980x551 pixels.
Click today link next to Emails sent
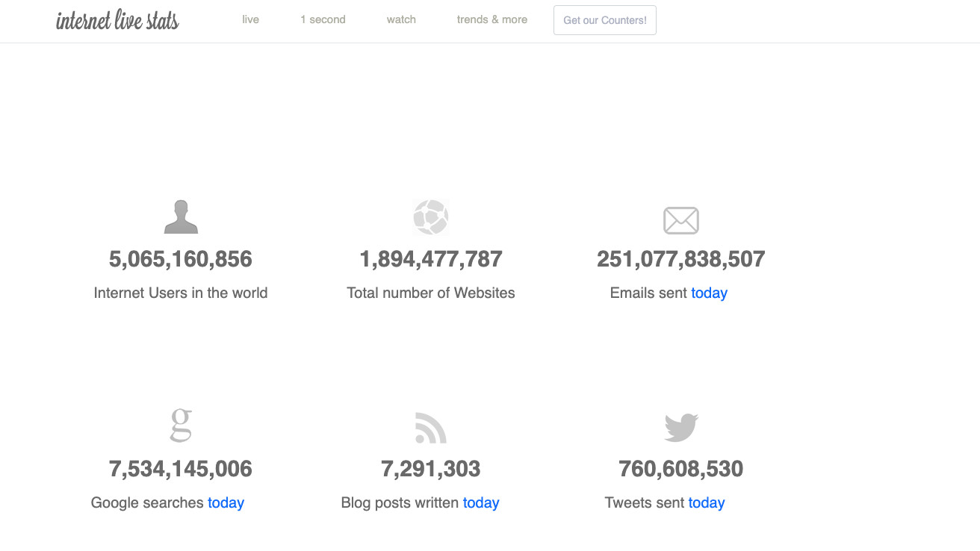pos(710,293)
